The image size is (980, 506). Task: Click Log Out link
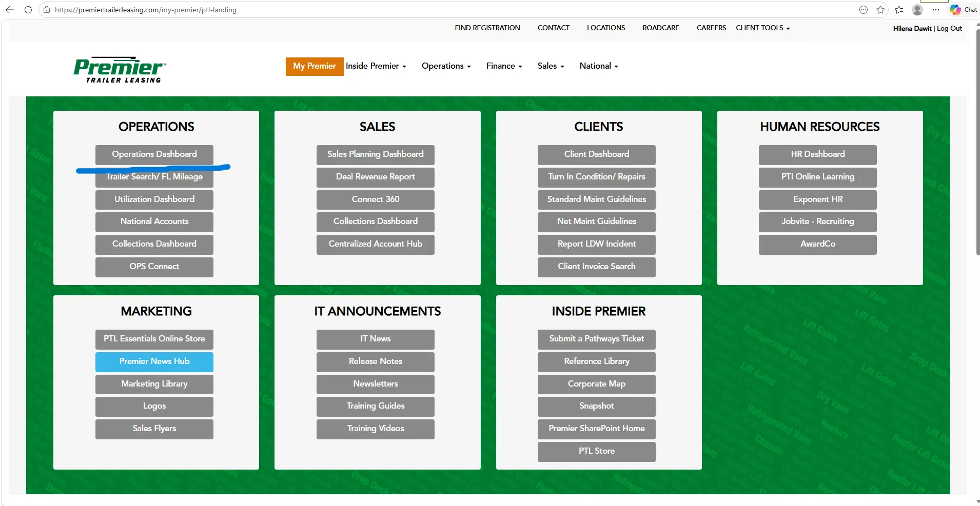coord(949,28)
